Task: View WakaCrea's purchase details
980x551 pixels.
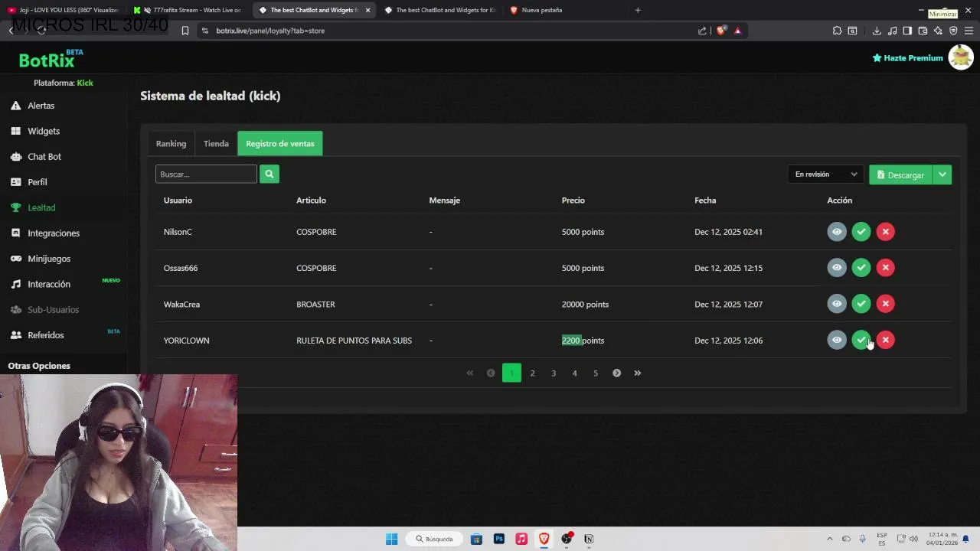Action: [x=837, y=304]
